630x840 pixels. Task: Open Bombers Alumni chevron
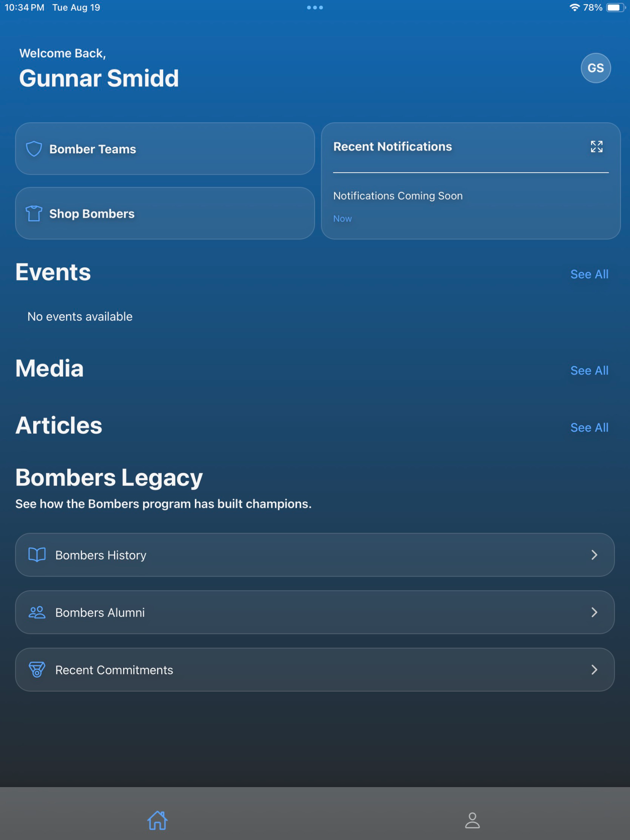click(594, 612)
